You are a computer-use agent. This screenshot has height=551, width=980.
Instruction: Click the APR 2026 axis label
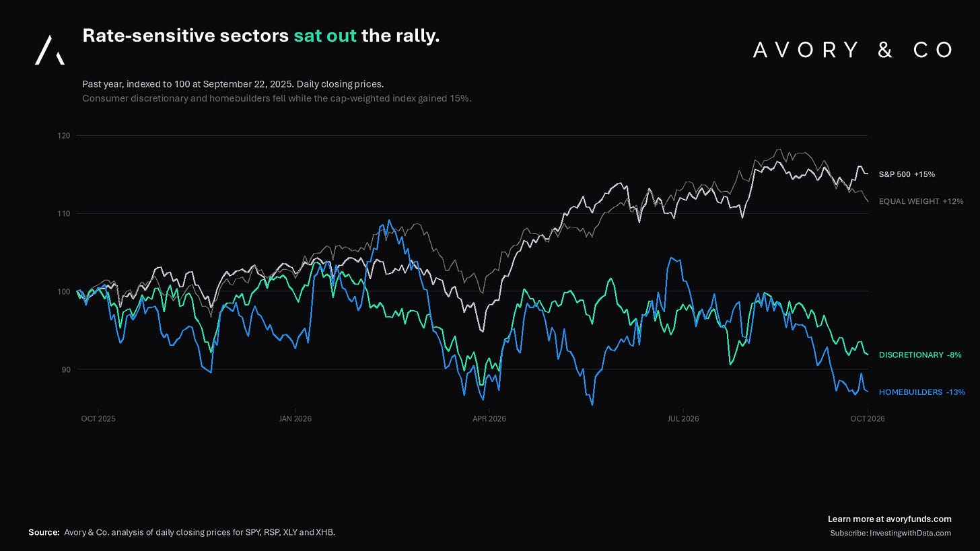tap(489, 418)
